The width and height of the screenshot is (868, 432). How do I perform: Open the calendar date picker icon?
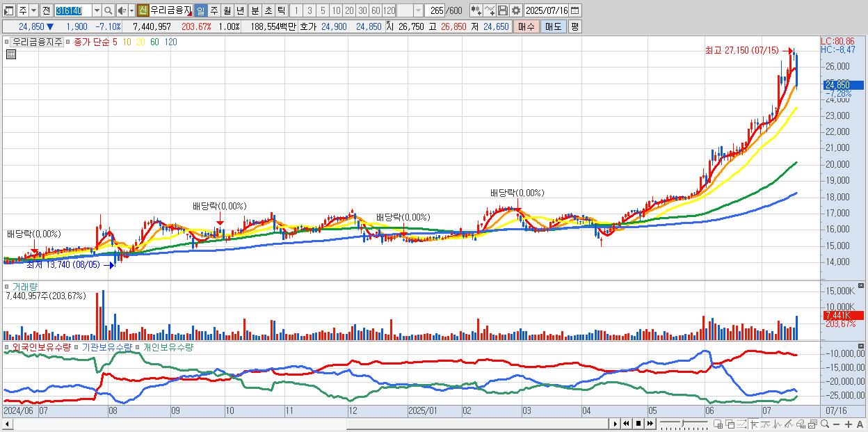pos(574,11)
